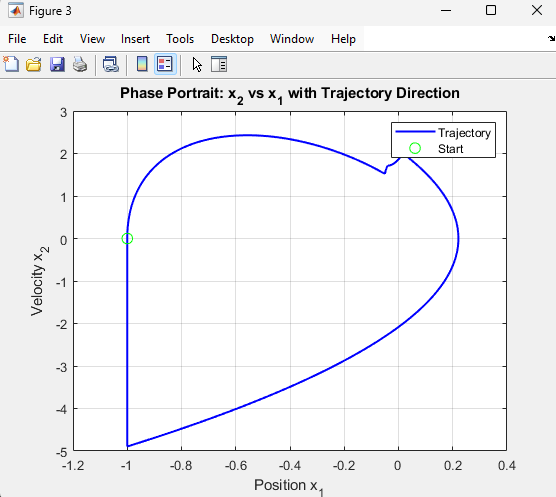The width and height of the screenshot is (556, 497).
Task: Open the File menu
Action: pyautogui.click(x=17, y=39)
